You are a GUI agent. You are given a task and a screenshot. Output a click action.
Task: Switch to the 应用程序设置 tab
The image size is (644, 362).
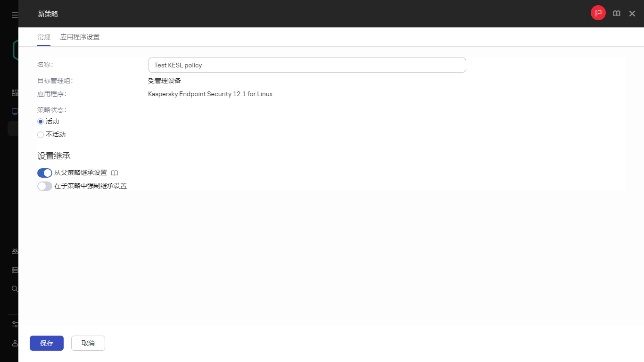[80, 36]
